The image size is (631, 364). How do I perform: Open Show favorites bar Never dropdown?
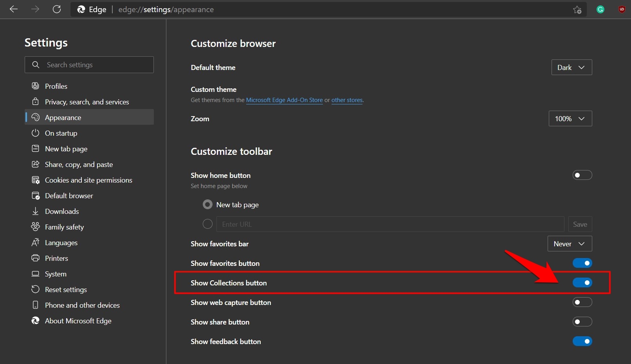point(570,244)
